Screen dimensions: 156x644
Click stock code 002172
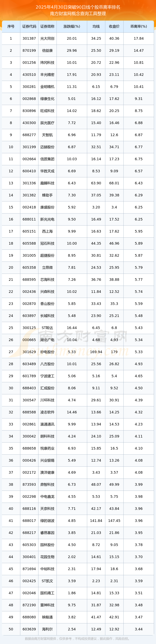(x=29, y=472)
